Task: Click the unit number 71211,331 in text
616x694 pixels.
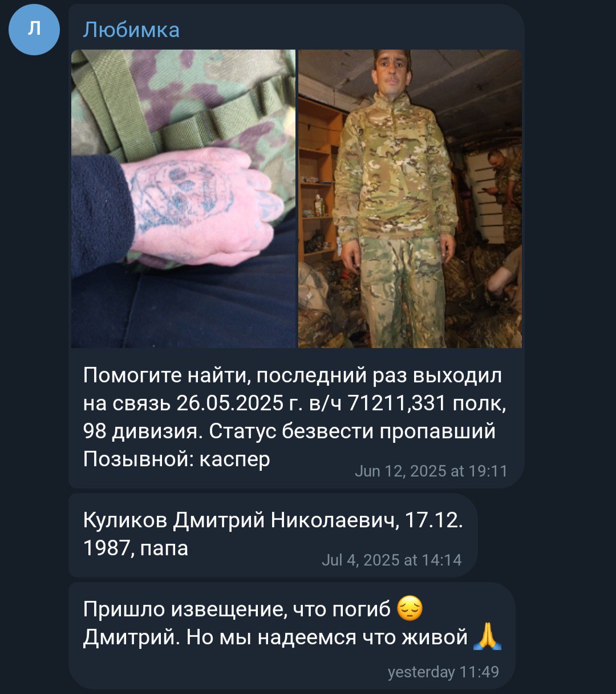Action: [396, 404]
